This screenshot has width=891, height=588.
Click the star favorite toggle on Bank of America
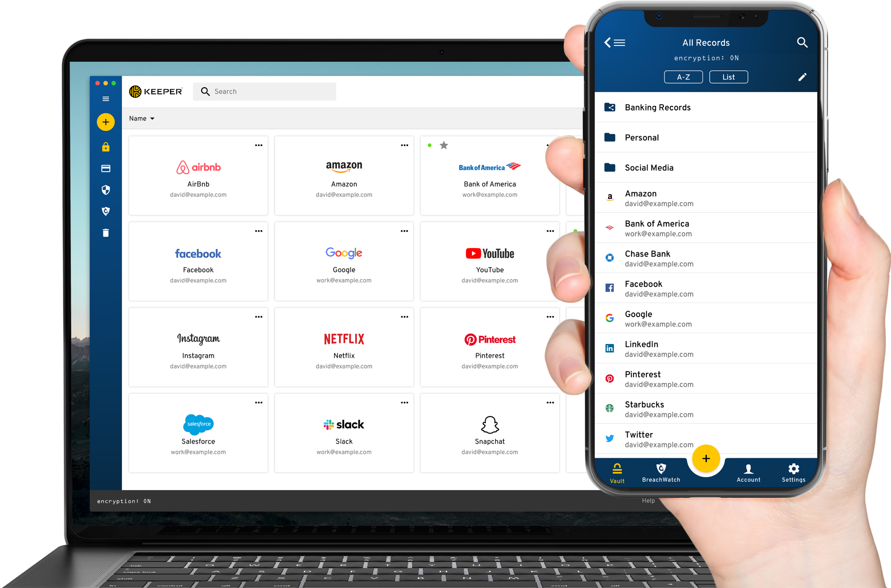click(x=443, y=146)
